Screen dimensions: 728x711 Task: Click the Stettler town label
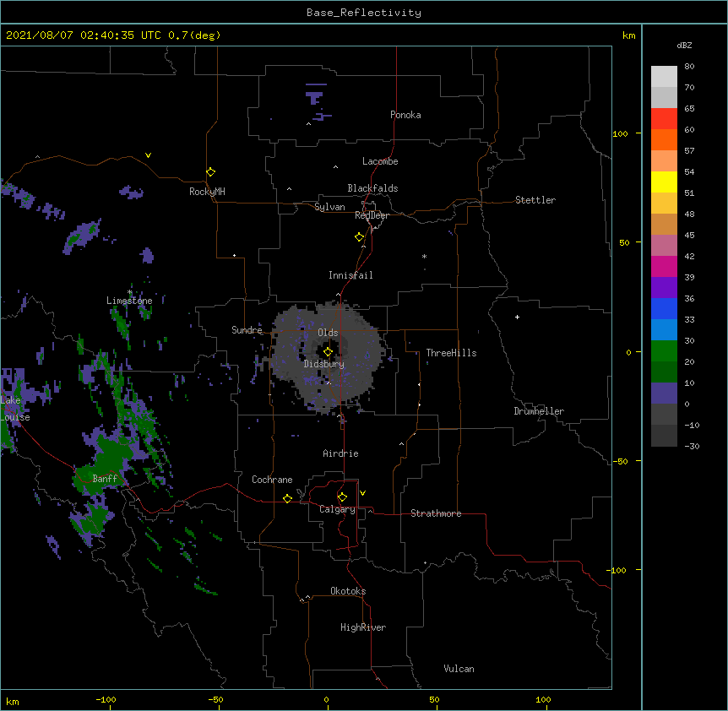click(x=535, y=200)
